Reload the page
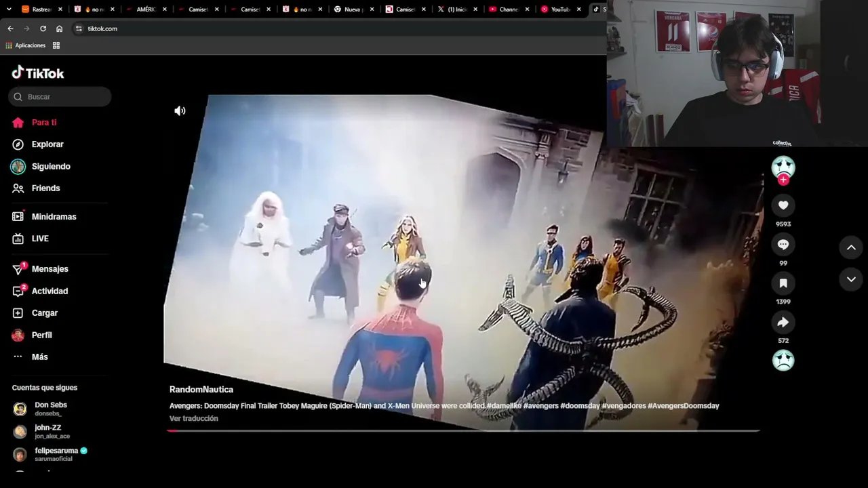The width and height of the screenshot is (868, 488). pos(43,28)
